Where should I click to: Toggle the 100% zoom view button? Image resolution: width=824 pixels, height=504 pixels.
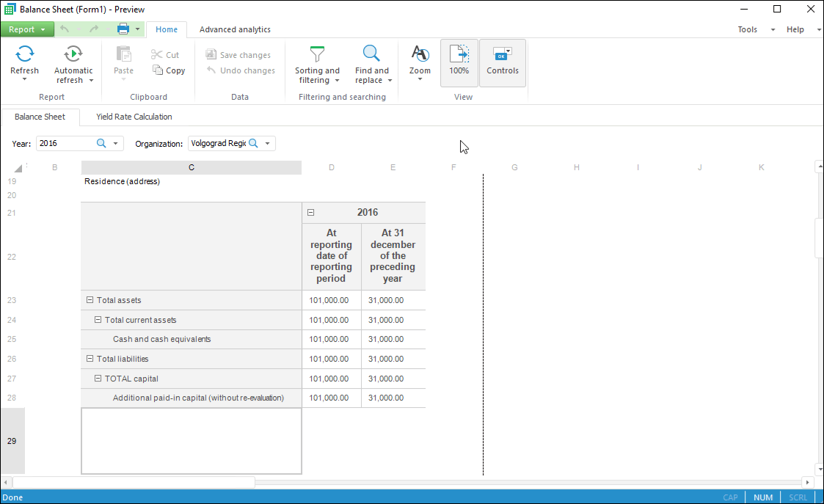pos(459,62)
